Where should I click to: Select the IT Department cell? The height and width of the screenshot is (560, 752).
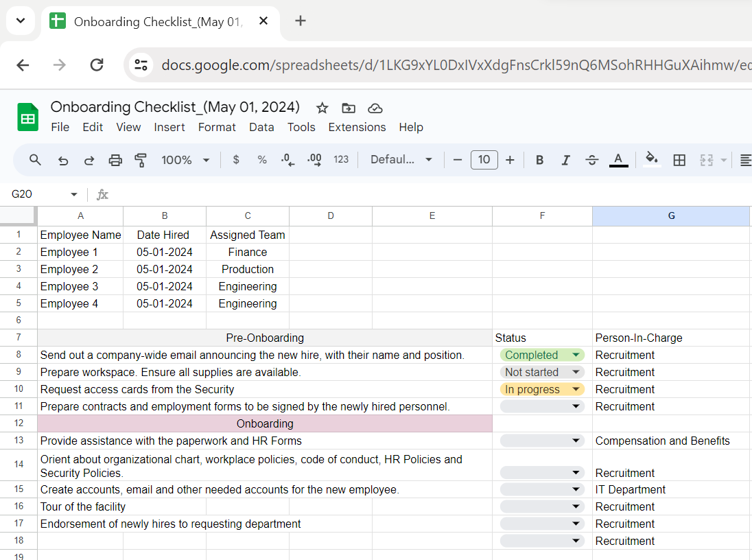[x=671, y=489]
